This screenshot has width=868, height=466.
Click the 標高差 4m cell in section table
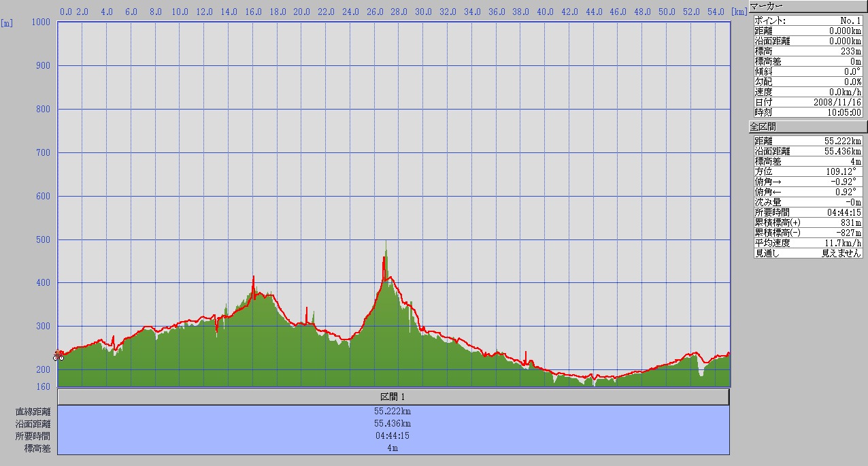click(393, 448)
